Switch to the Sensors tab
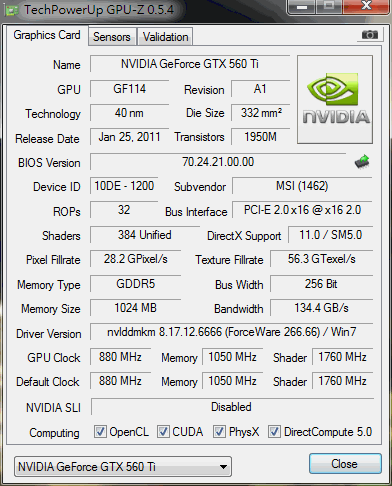Viewport: 392px width, 486px height. (x=112, y=37)
